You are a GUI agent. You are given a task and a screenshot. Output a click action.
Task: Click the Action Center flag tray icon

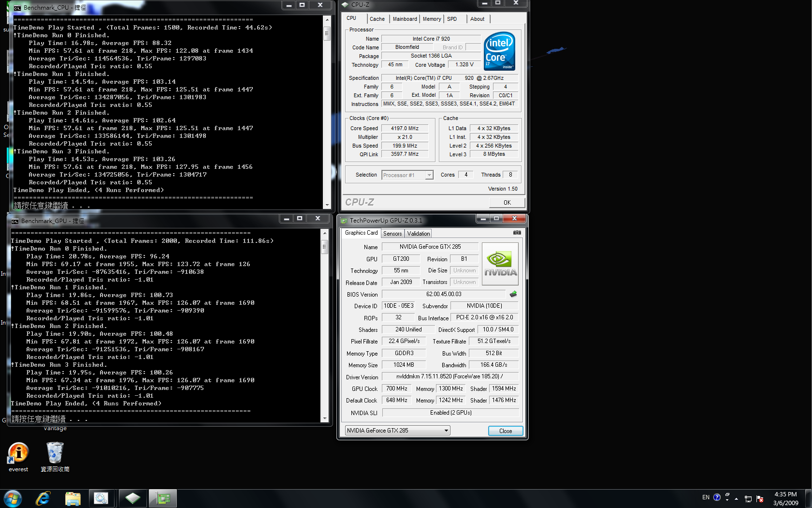click(759, 498)
